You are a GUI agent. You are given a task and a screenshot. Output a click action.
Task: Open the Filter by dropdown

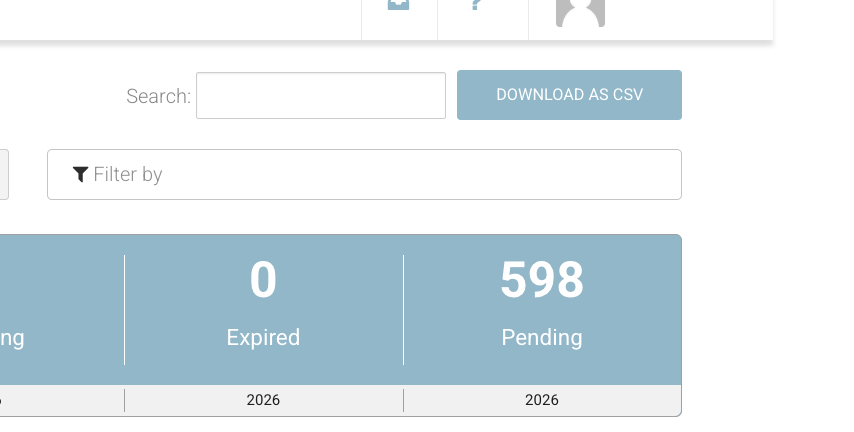[364, 174]
